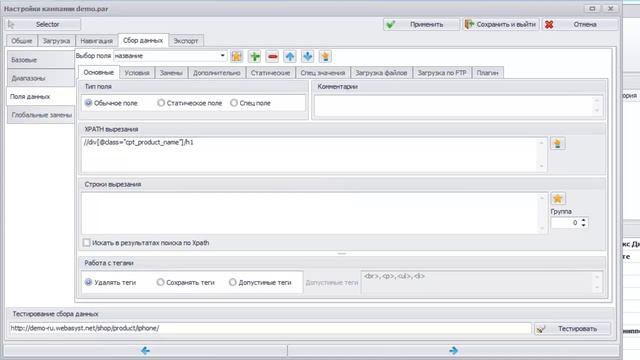640x360 pixels.
Task: Open the Загрузка по FTP sub-tab
Action: coord(442,73)
